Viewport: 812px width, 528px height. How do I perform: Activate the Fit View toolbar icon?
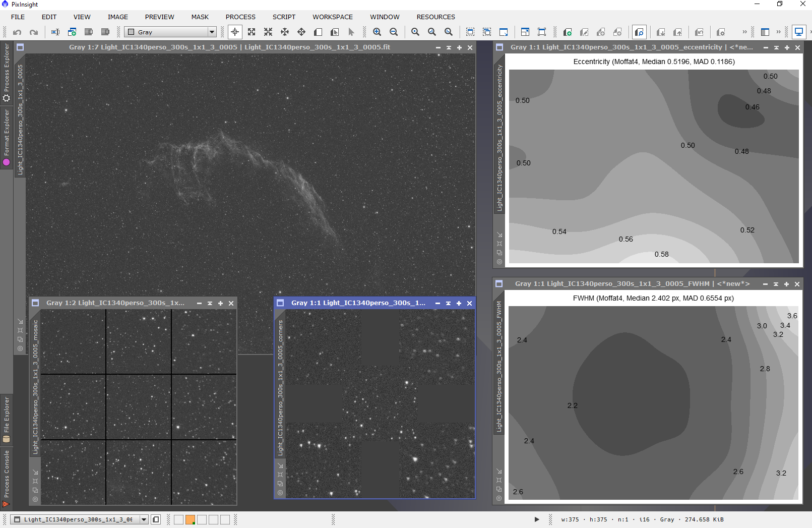click(x=252, y=32)
